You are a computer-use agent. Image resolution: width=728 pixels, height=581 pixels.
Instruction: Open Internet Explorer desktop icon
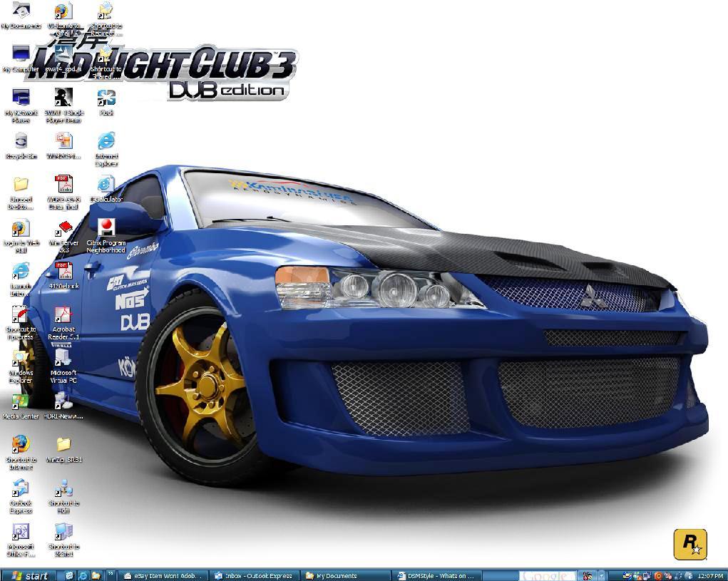(x=106, y=142)
